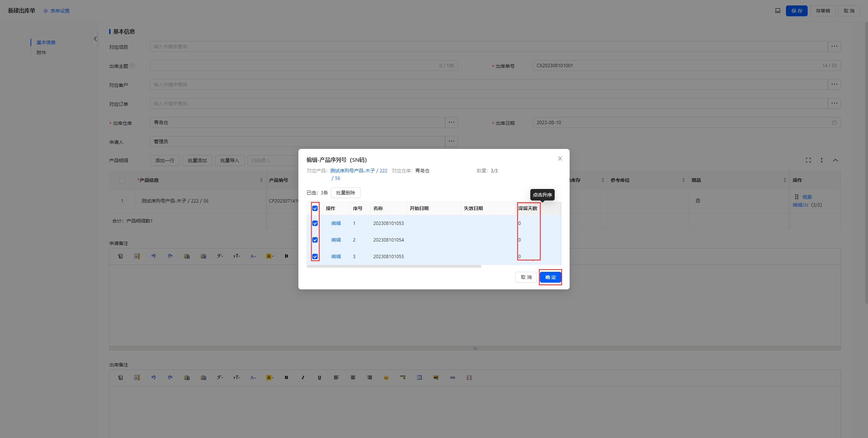
Task: Click the dialog's horizontal scrollbar
Action: [394, 266]
